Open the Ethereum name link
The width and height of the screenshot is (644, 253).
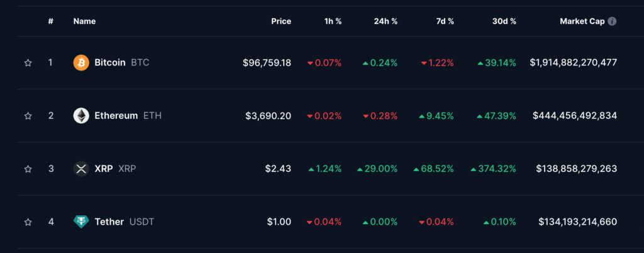pyautogui.click(x=116, y=116)
